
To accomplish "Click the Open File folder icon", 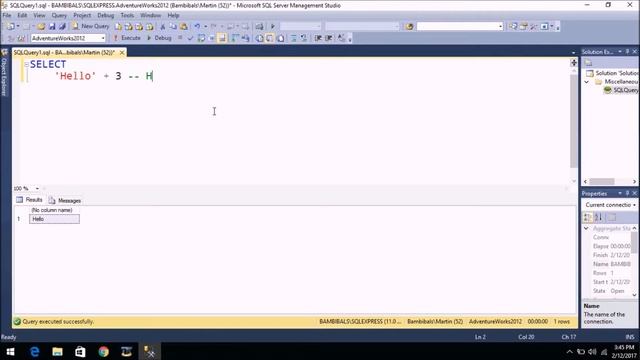I will (x=41, y=26).
